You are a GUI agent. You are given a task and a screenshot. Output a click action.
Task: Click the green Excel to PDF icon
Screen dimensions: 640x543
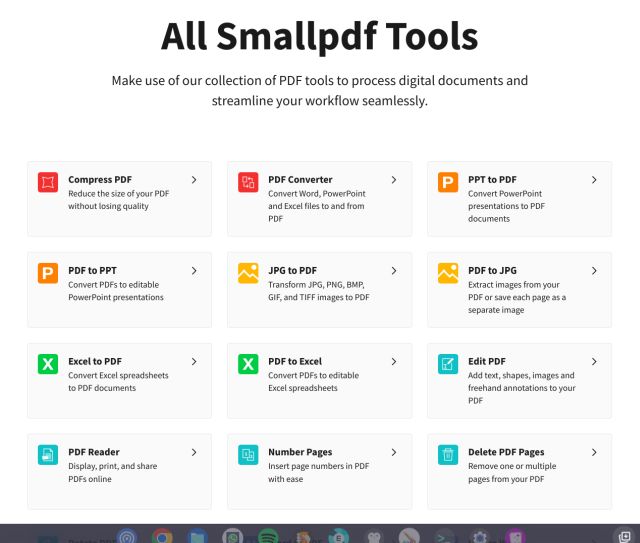point(48,364)
